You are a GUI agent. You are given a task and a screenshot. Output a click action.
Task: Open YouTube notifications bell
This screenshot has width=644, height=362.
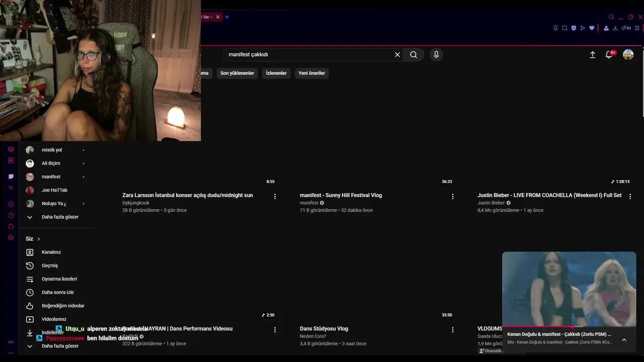[x=609, y=55]
